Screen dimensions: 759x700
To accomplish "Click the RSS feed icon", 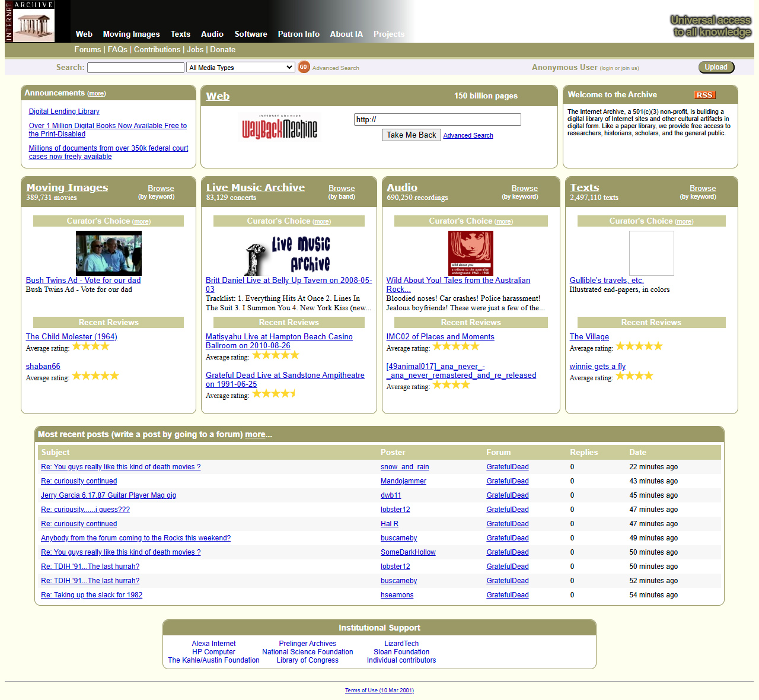I will [704, 95].
